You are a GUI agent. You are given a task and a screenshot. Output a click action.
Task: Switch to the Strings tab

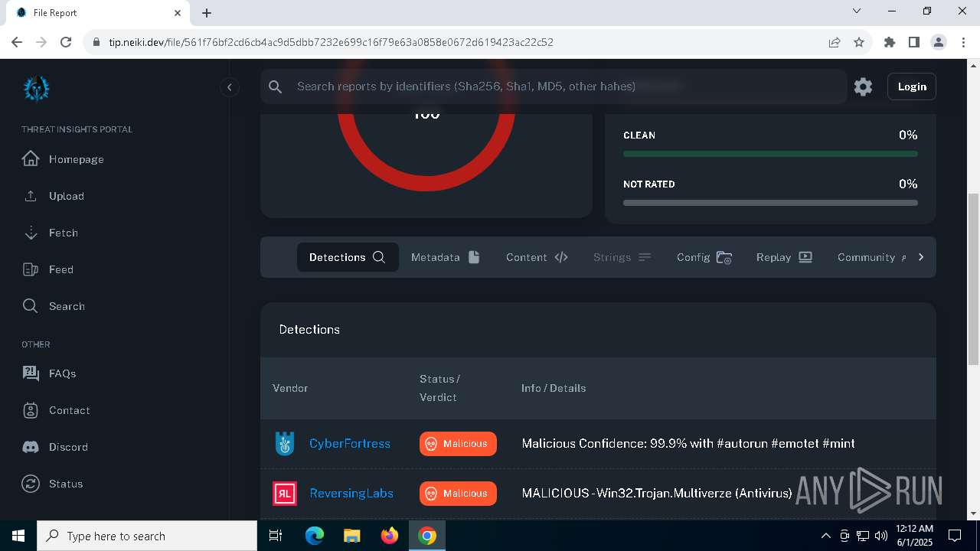622,257
